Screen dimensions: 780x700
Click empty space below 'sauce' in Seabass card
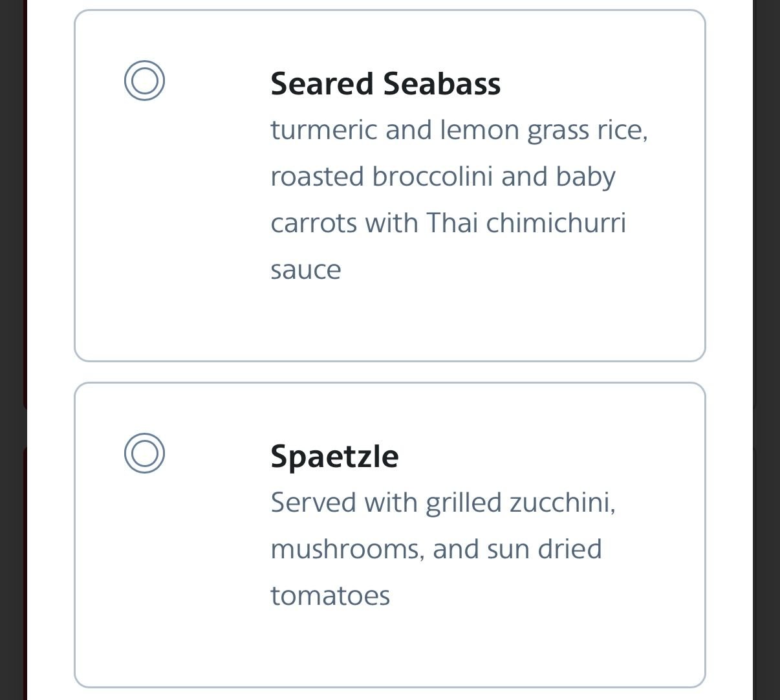(388, 320)
